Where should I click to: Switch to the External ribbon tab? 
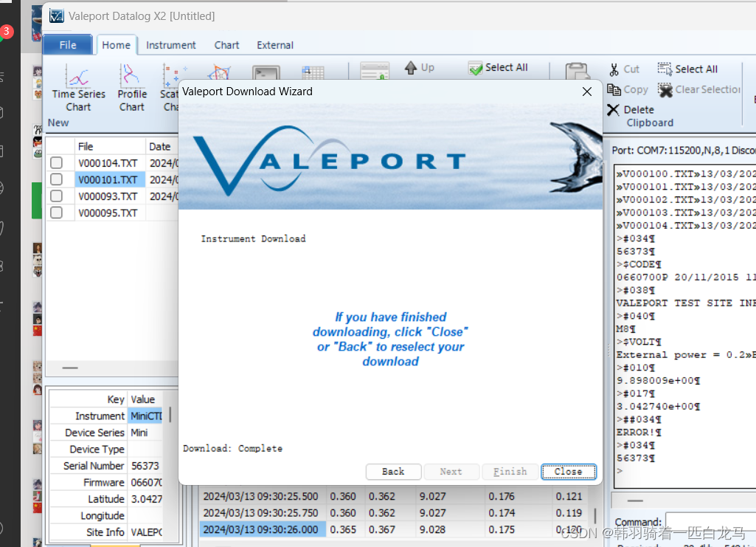point(275,45)
